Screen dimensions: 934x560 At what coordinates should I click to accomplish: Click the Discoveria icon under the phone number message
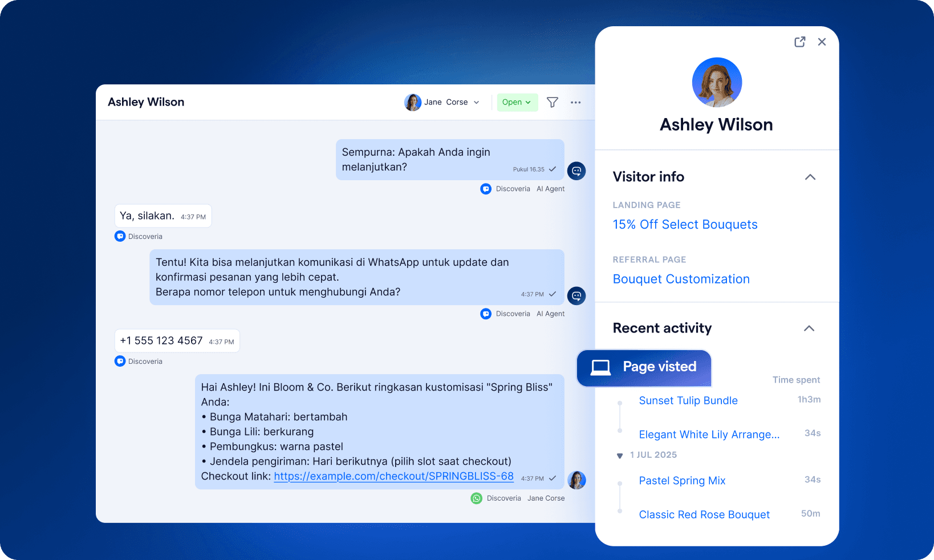120,361
